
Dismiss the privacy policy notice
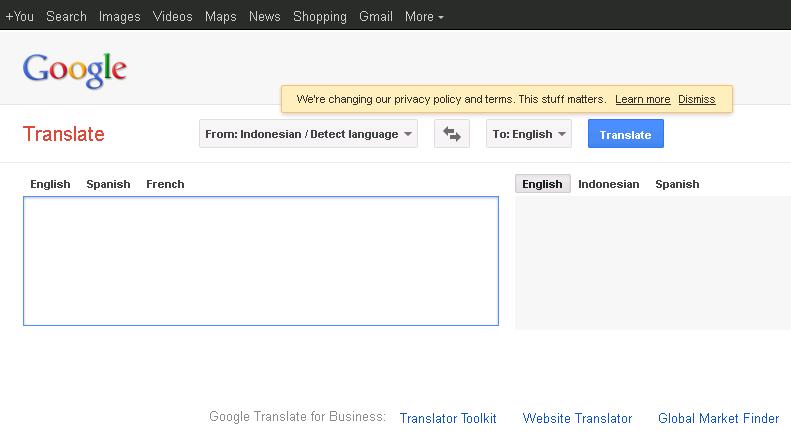[x=696, y=99]
